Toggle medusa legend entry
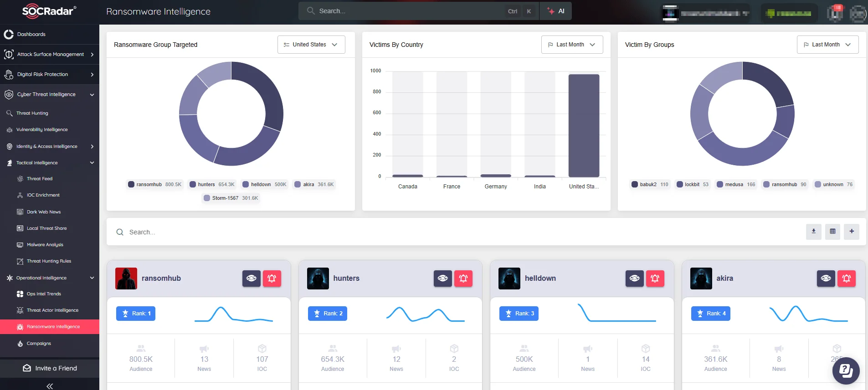The width and height of the screenshot is (868, 390). click(736, 184)
